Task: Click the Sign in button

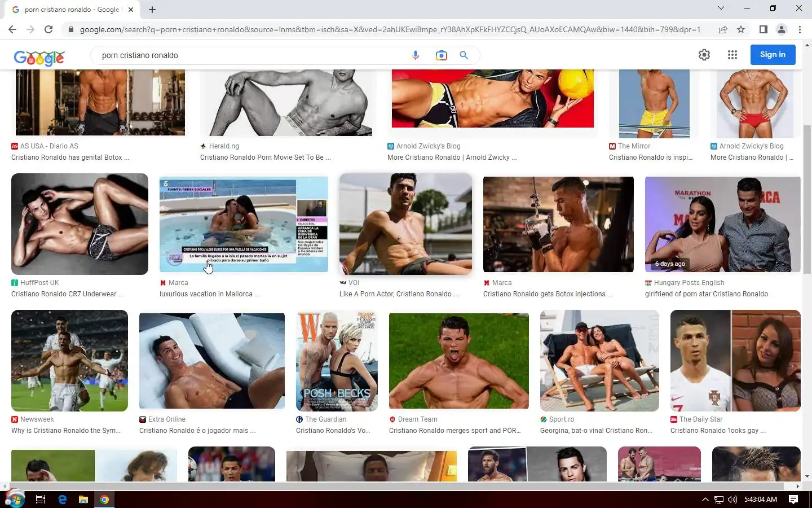Action: [773, 55]
